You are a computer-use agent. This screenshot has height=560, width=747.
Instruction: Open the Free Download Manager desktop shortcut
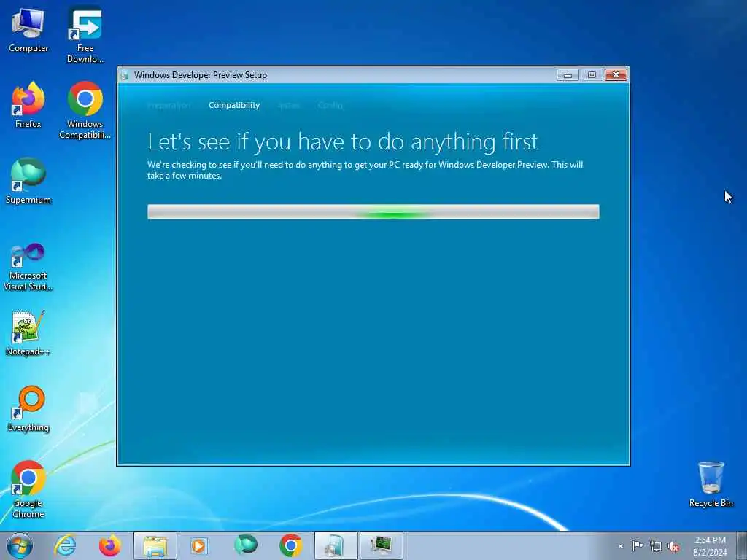click(x=85, y=34)
